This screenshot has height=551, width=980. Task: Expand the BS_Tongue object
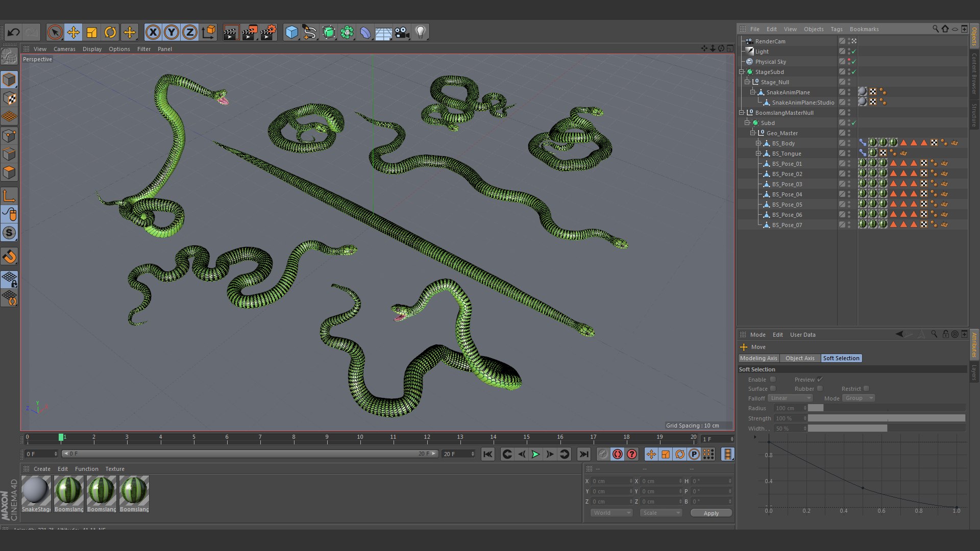[x=758, y=154]
